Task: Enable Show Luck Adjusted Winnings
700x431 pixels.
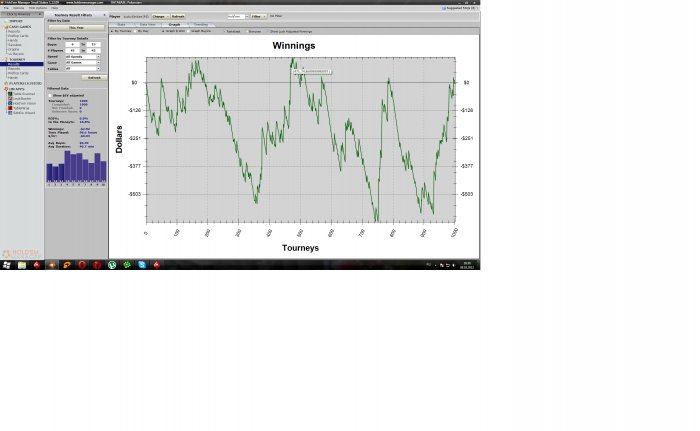Action: click(268, 31)
